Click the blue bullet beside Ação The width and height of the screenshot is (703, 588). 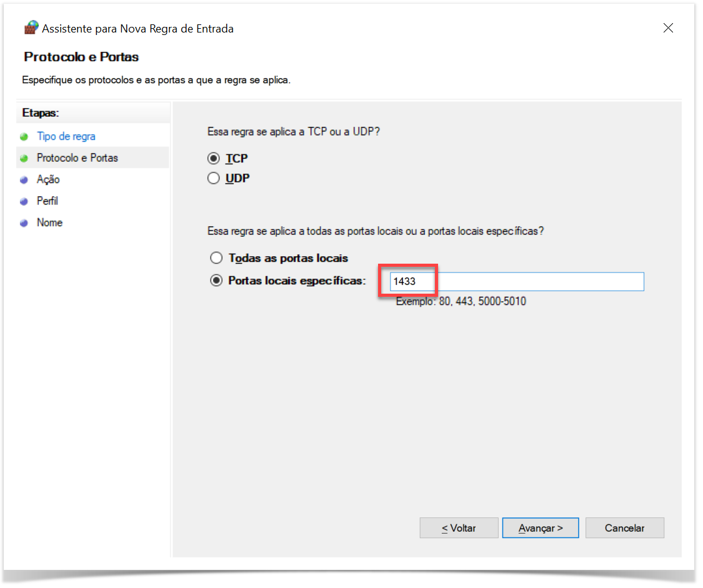pyautogui.click(x=24, y=180)
